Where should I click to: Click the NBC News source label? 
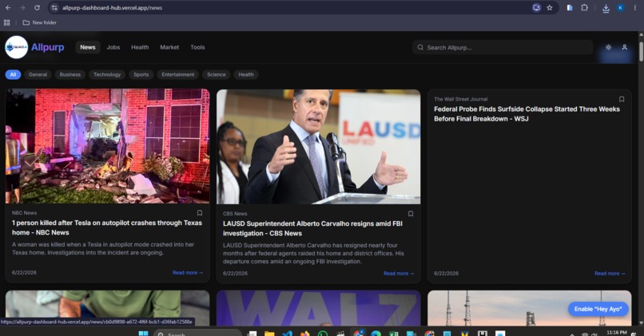24,213
